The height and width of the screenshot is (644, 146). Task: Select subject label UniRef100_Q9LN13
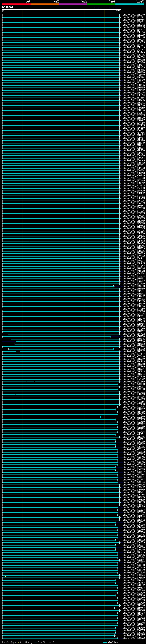(x=134, y=198)
